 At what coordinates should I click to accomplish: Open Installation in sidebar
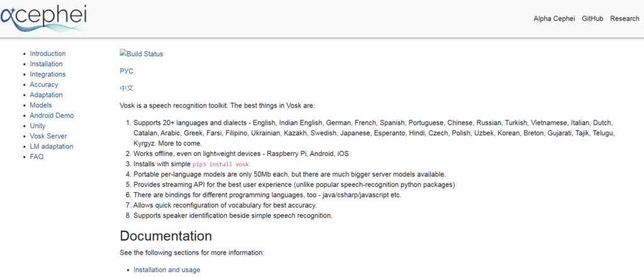[x=46, y=64]
